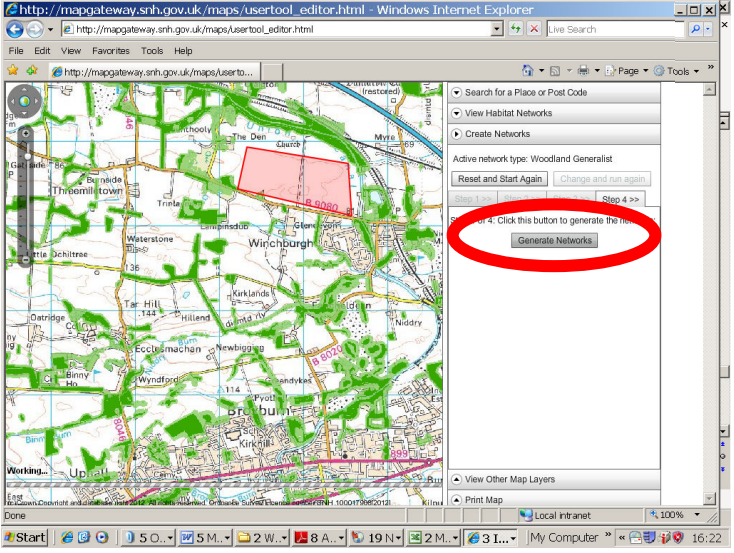Click the command bar overflow chevron
The height and width of the screenshot is (553, 734).
711,67
